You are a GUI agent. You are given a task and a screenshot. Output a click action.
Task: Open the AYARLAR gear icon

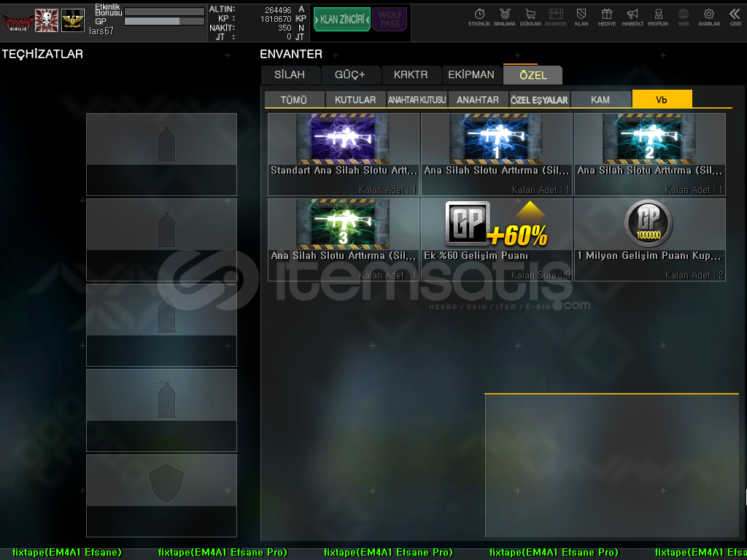(x=709, y=17)
